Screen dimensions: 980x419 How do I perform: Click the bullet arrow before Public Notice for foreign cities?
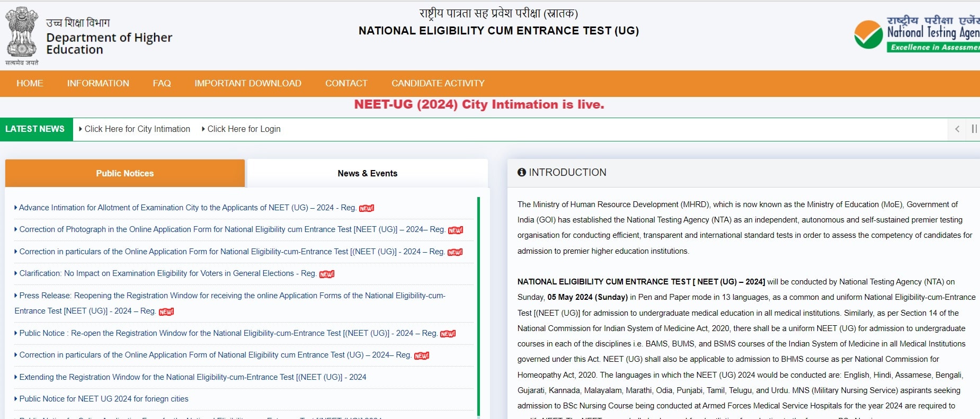[16, 399]
